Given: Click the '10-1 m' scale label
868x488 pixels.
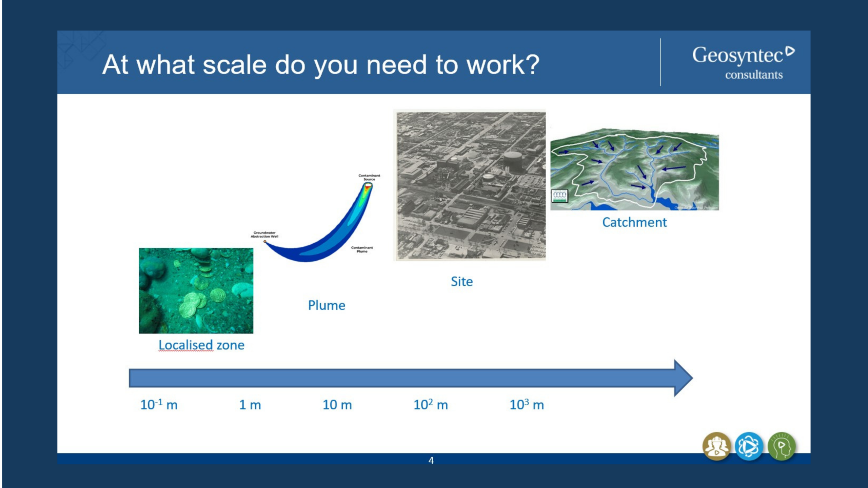Looking at the screenshot, I should click(159, 404).
